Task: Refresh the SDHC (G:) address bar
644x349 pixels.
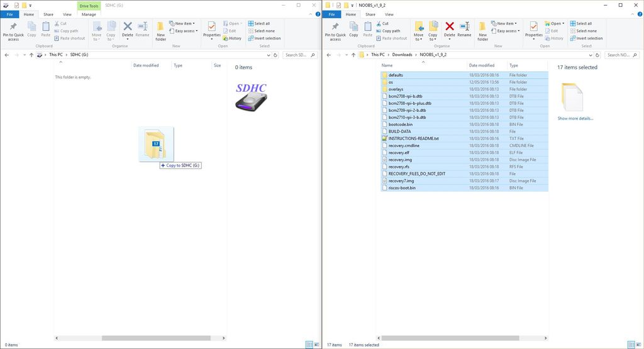Action: [x=275, y=55]
